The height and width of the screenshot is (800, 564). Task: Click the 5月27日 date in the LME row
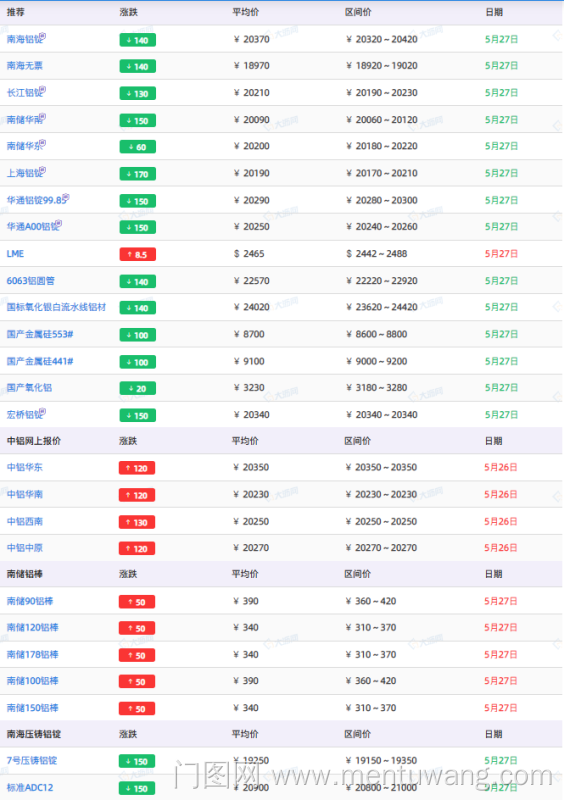(x=501, y=254)
